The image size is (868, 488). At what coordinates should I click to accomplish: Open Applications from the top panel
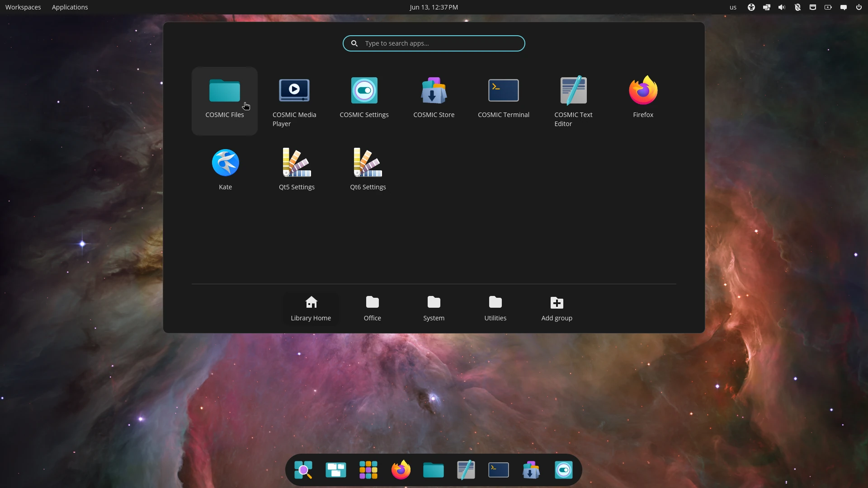pyautogui.click(x=70, y=7)
